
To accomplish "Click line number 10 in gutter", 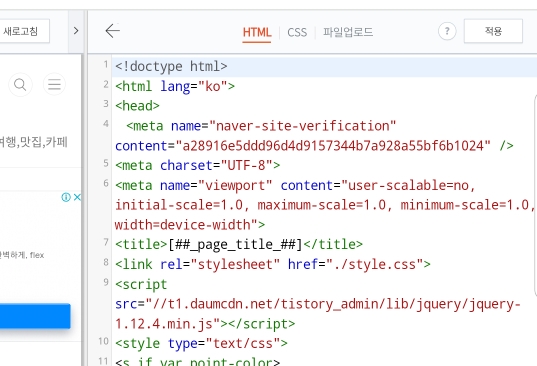I will [103, 341].
